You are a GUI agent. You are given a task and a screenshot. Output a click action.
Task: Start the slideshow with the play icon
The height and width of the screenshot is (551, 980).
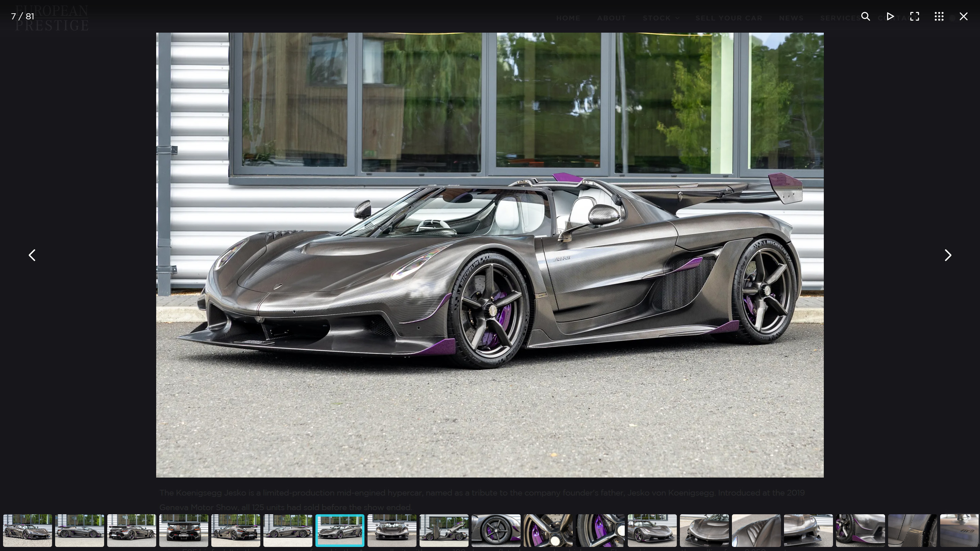pos(890,16)
